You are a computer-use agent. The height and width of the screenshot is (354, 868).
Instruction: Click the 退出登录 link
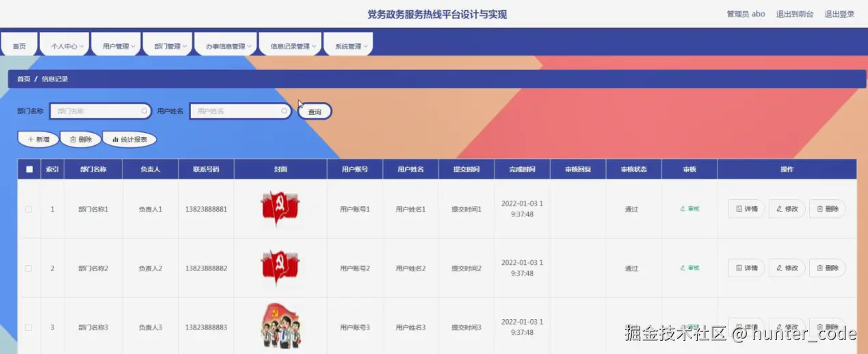(839, 14)
